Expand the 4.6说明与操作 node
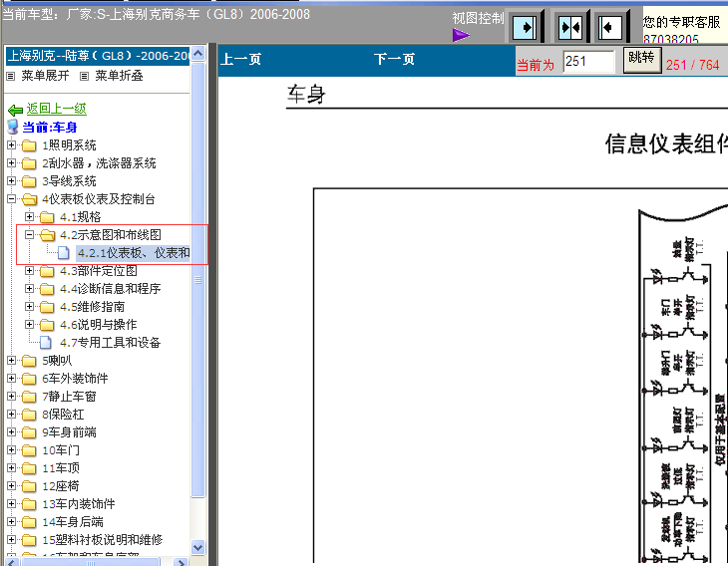 click(29, 324)
